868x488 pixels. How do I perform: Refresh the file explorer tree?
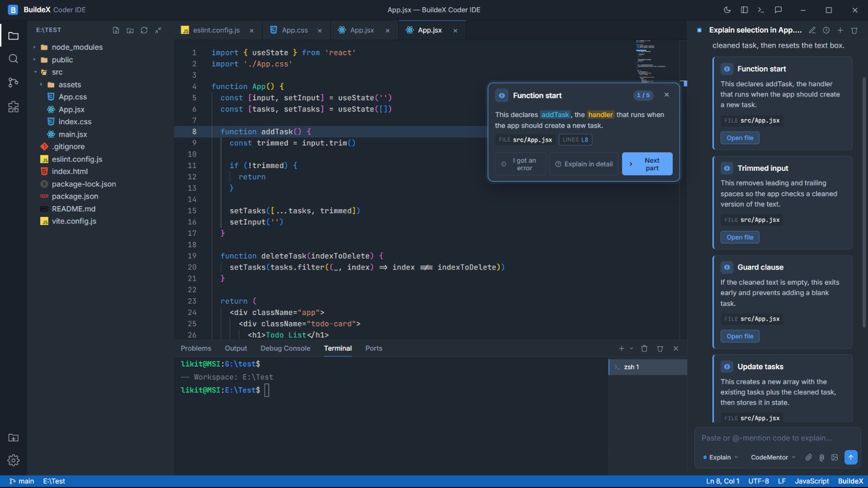(x=144, y=30)
